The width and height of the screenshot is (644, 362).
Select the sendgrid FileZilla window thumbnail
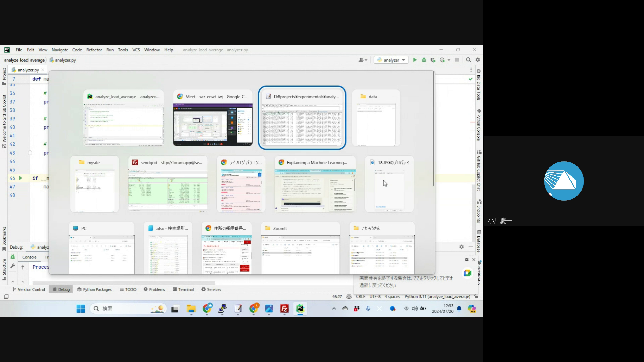point(168,184)
